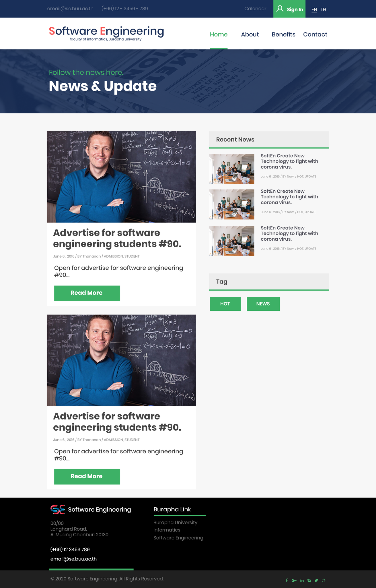This screenshot has width=376, height=588.
Task: Open the Instagram footer icon
Action: click(324, 580)
